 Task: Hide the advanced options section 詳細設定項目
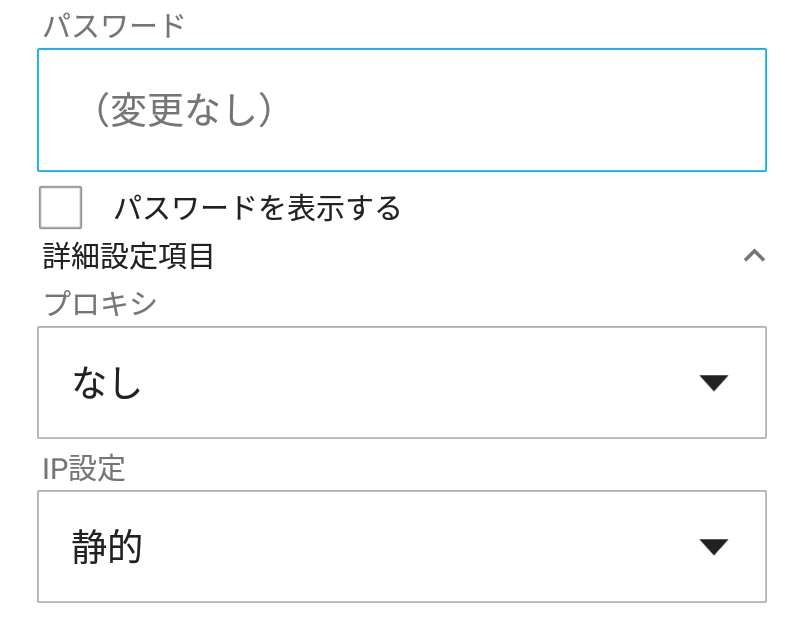coord(754,255)
